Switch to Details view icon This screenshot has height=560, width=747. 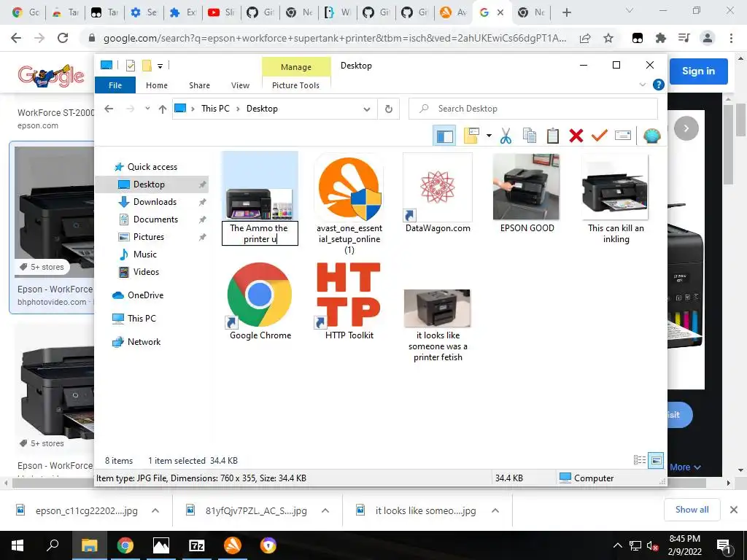pyautogui.click(x=639, y=460)
